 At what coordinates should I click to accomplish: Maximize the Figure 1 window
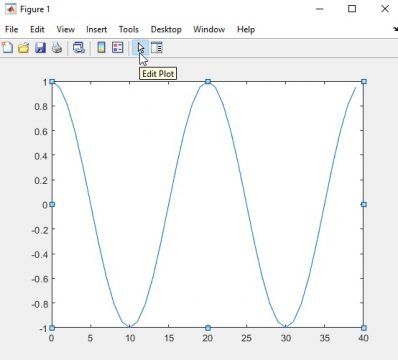click(x=352, y=9)
